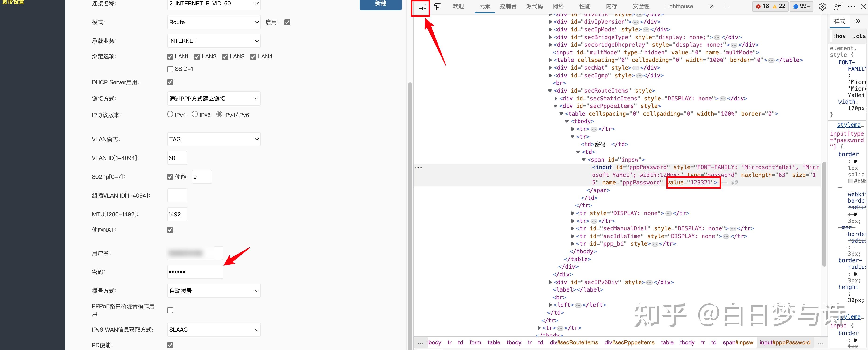Image resolution: width=868 pixels, height=350 pixels.
Task: Show more DevTools tabs chevron
Action: coord(711,6)
